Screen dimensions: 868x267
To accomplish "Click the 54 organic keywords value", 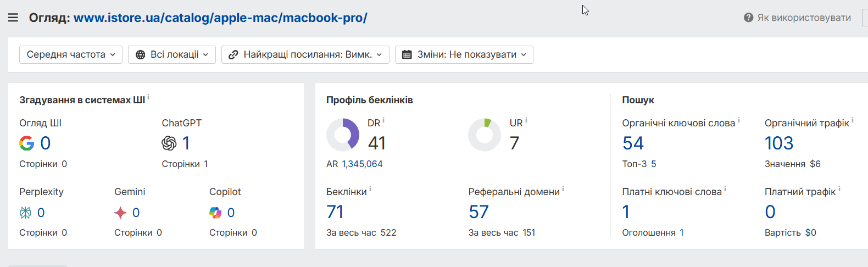I will coord(633,143).
